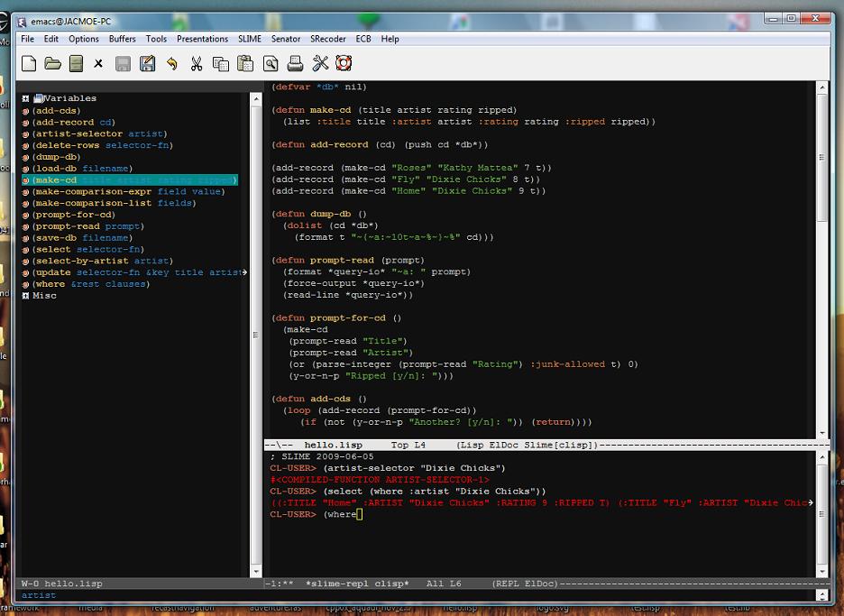Expand the Variables tree node

tap(25, 98)
